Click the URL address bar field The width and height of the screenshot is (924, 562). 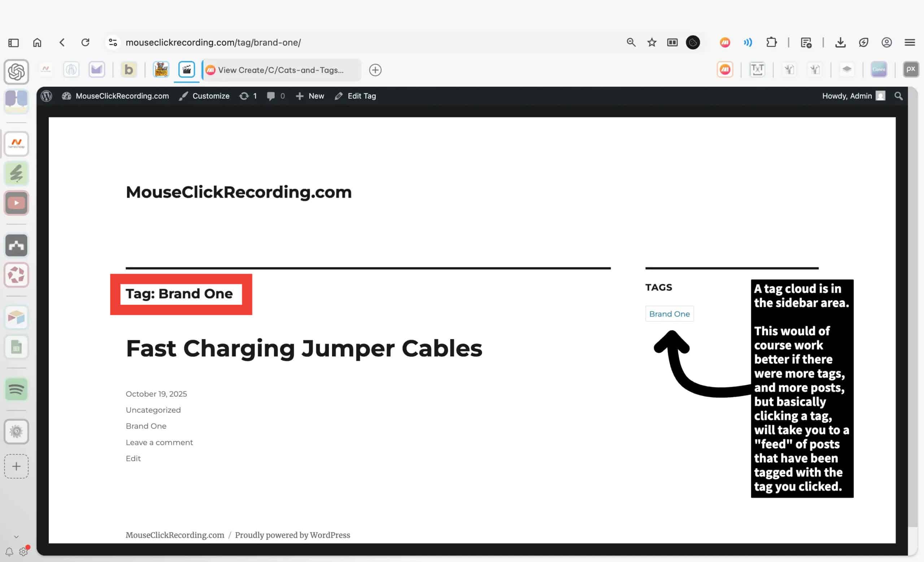(x=337, y=42)
